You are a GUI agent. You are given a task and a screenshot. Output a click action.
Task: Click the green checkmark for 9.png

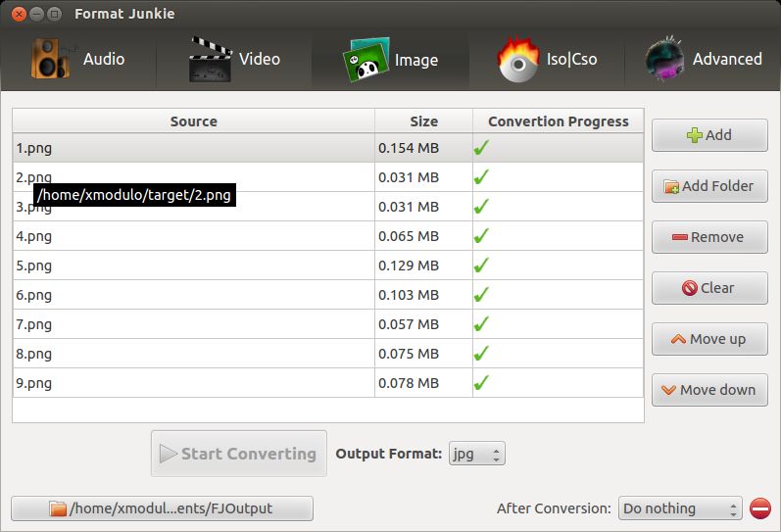click(x=481, y=382)
